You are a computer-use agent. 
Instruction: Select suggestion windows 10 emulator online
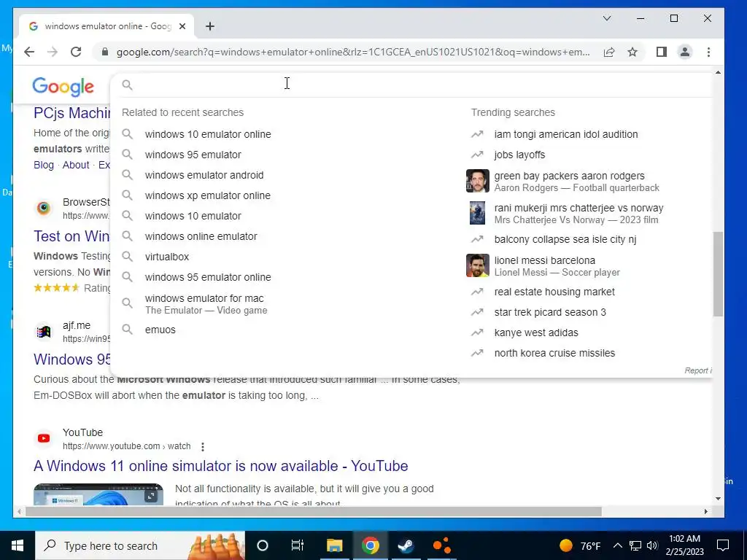(208, 134)
